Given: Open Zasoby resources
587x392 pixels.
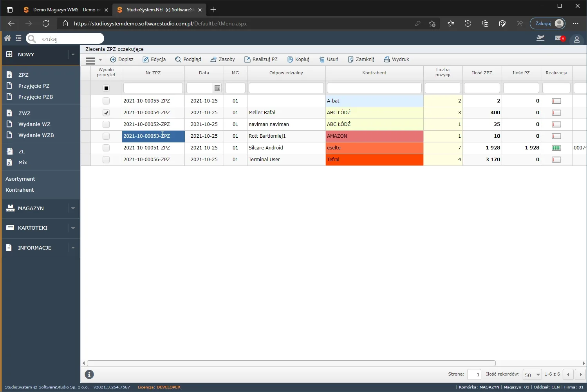Looking at the screenshot, I should [222, 59].
